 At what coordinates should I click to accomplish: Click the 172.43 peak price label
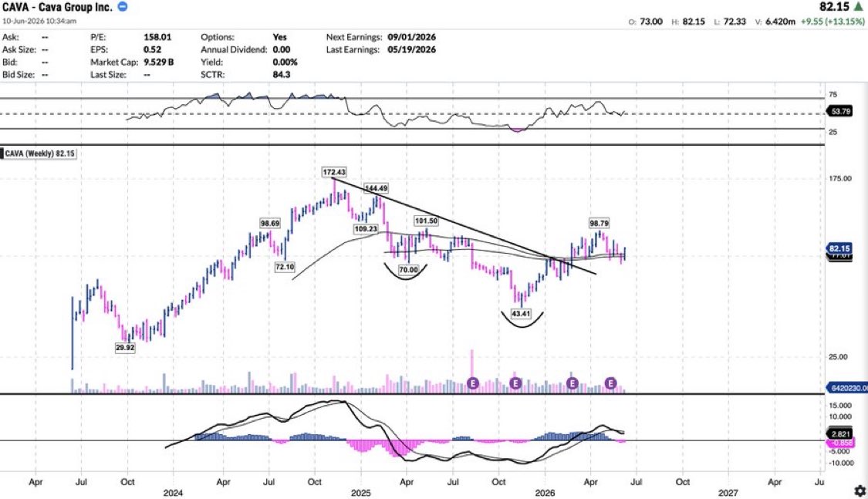pyautogui.click(x=334, y=172)
